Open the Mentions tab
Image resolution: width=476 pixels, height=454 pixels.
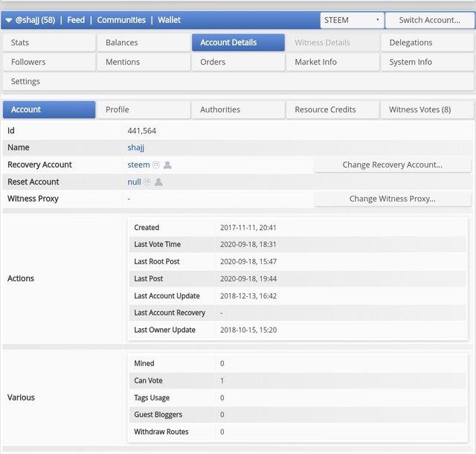tap(144, 62)
